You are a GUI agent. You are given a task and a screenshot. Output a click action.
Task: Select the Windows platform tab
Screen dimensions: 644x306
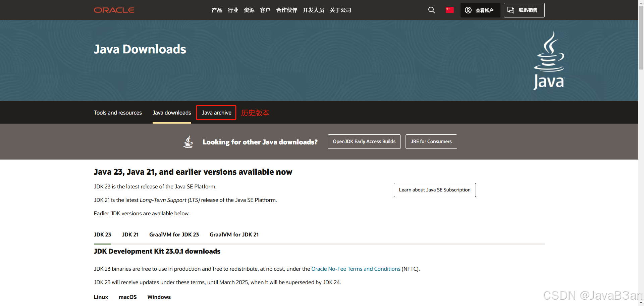click(159, 297)
